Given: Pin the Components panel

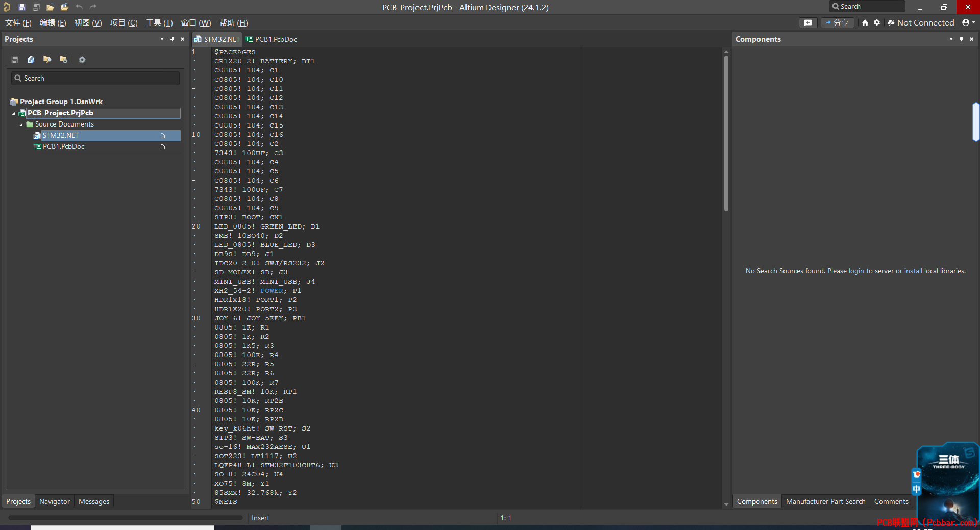Looking at the screenshot, I should (961, 39).
